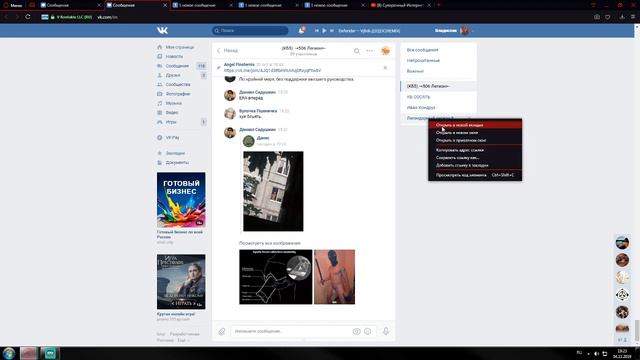Open the pinned message link from Angel
This screenshot has height=360, width=640.
tap(272, 71)
